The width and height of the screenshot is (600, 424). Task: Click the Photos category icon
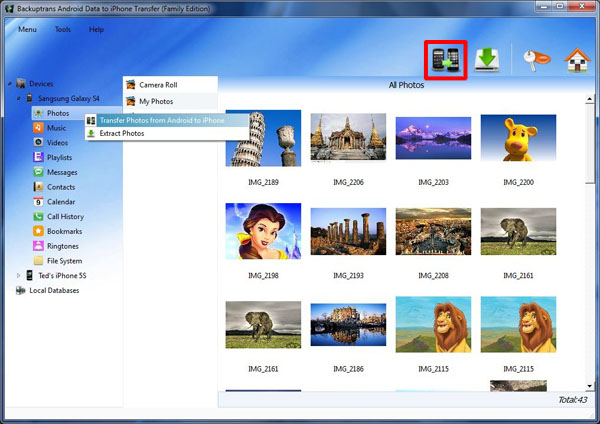38,113
